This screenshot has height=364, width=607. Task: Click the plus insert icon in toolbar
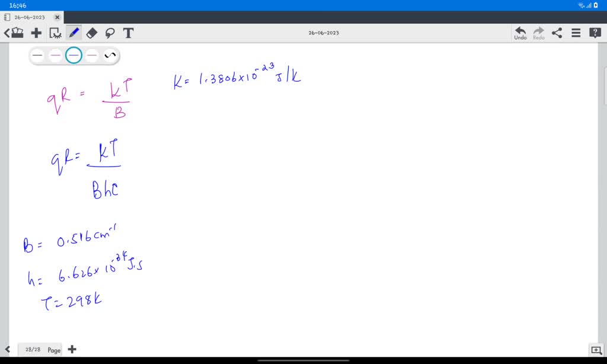pos(36,33)
